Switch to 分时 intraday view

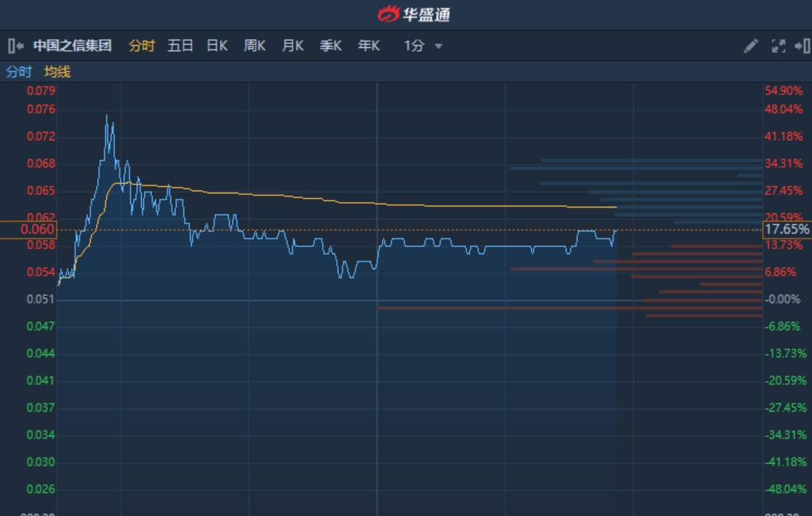point(142,46)
